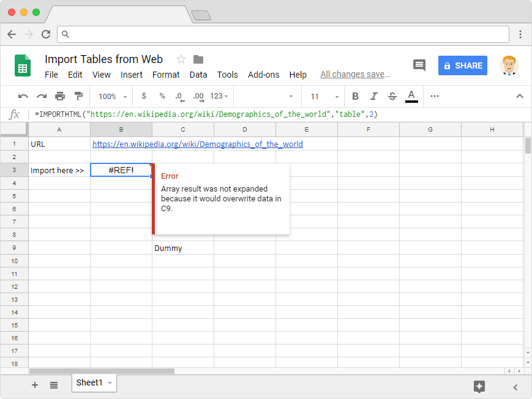The height and width of the screenshot is (399, 532).
Task: Open the Edit menu
Action: (x=75, y=75)
